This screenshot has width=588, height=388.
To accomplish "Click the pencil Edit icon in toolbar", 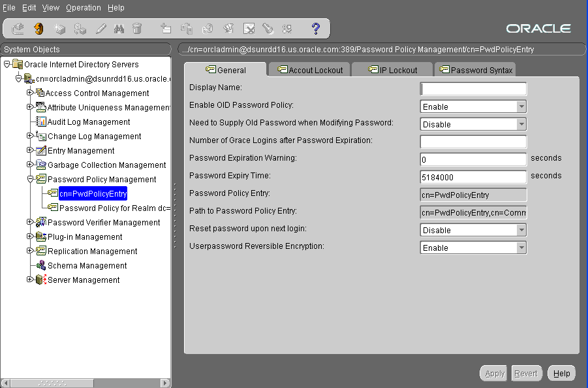I will tap(101, 29).
